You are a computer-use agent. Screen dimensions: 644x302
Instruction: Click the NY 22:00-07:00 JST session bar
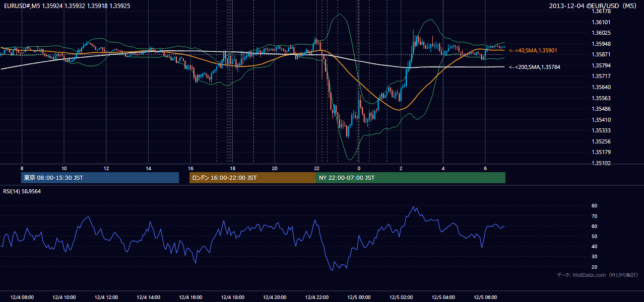pyautogui.click(x=411, y=178)
